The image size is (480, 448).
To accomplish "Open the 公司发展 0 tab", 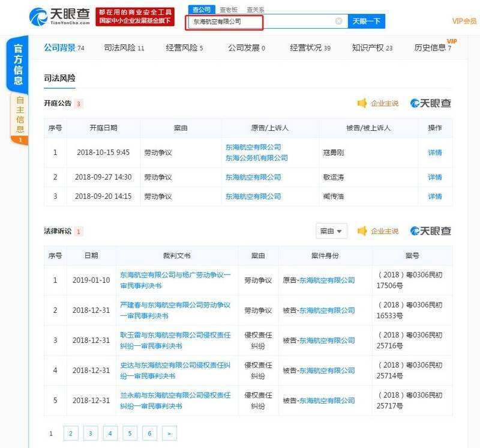I will click(247, 48).
